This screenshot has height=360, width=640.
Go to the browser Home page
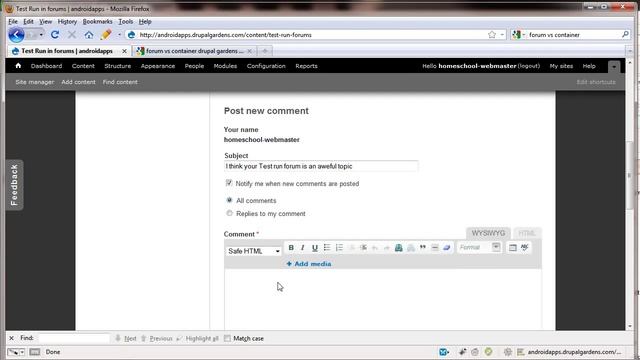point(89,35)
